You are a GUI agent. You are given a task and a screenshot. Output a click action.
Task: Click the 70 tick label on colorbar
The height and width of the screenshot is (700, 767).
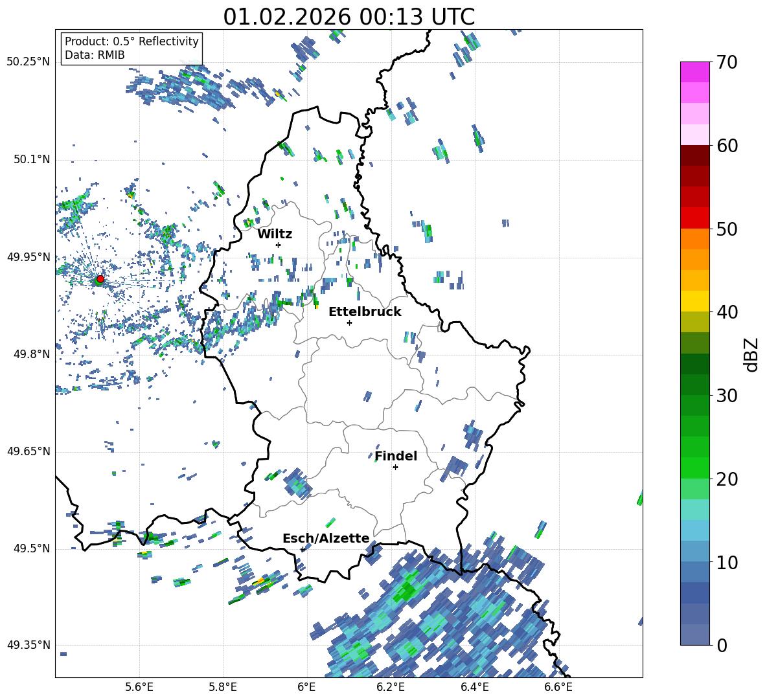[728, 63]
